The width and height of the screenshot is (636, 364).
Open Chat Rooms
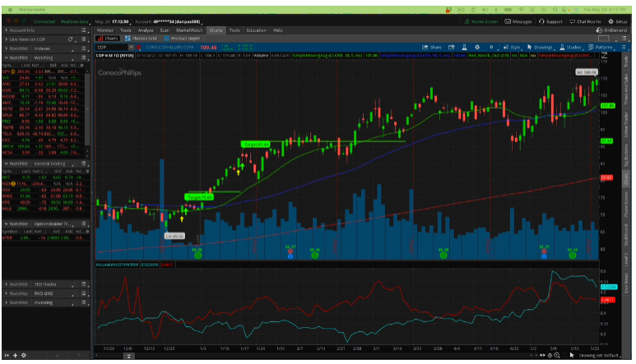coord(585,21)
